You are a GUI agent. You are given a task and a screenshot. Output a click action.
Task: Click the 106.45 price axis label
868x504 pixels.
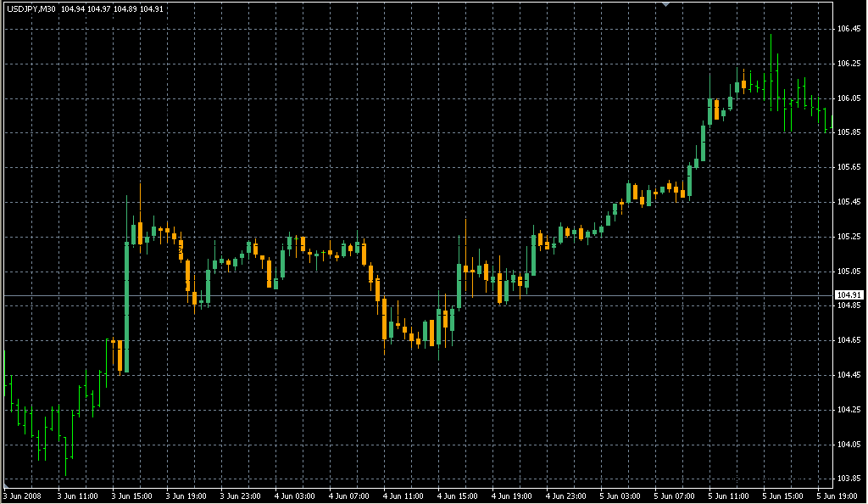[849, 29]
